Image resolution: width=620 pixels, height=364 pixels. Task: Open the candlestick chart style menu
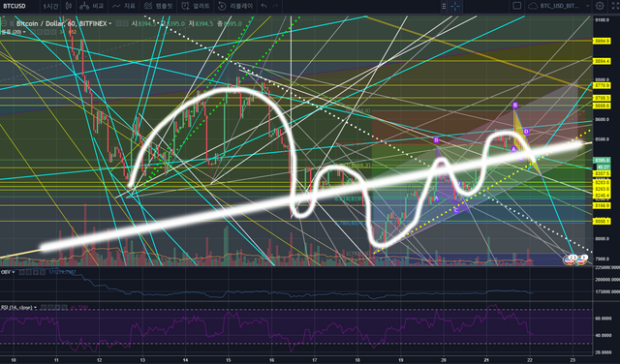pyautogui.click(x=69, y=6)
